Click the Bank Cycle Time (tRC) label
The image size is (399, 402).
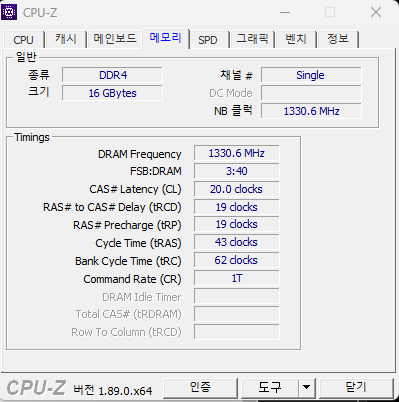tap(128, 261)
